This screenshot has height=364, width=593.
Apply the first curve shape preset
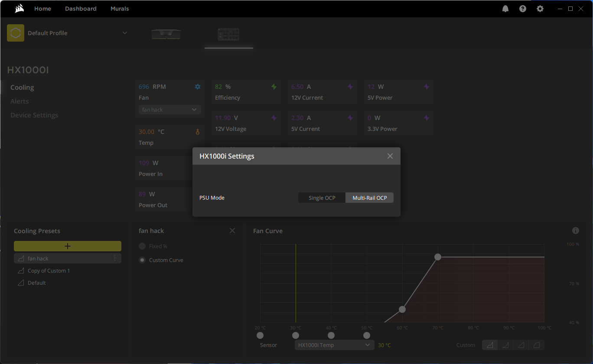490,345
